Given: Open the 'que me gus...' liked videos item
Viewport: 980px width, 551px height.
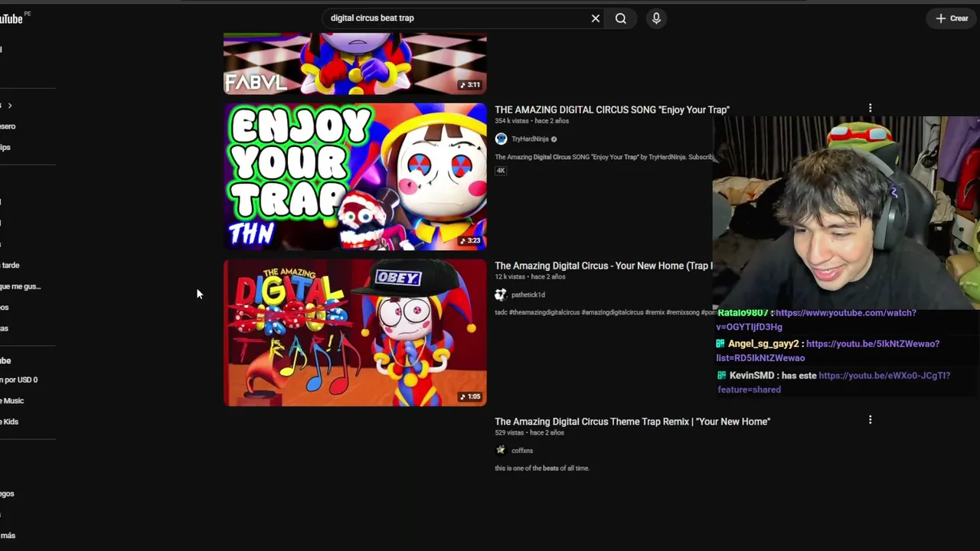Looking at the screenshot, I should (x=21, y=286).
